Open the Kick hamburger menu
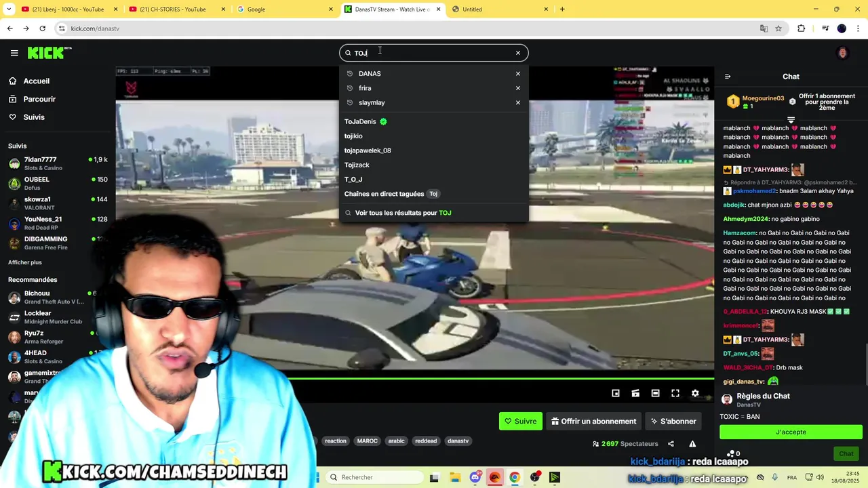Screen dimensions: 868x488 pyautogui.click(x=14, y=53)
